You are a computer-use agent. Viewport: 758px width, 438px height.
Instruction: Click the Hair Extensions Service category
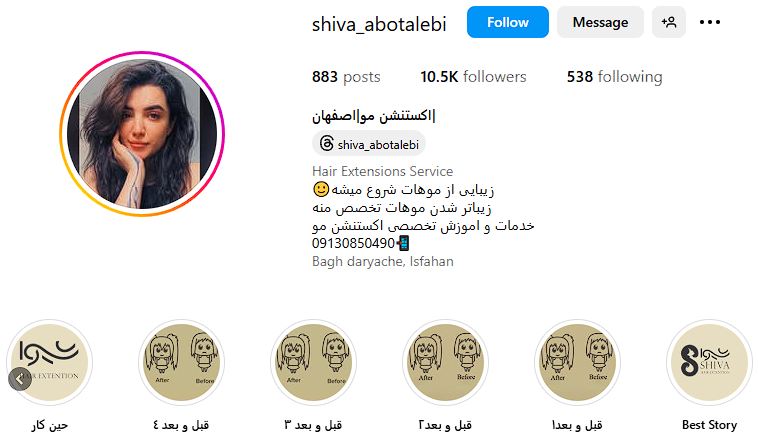click(382, 171)
